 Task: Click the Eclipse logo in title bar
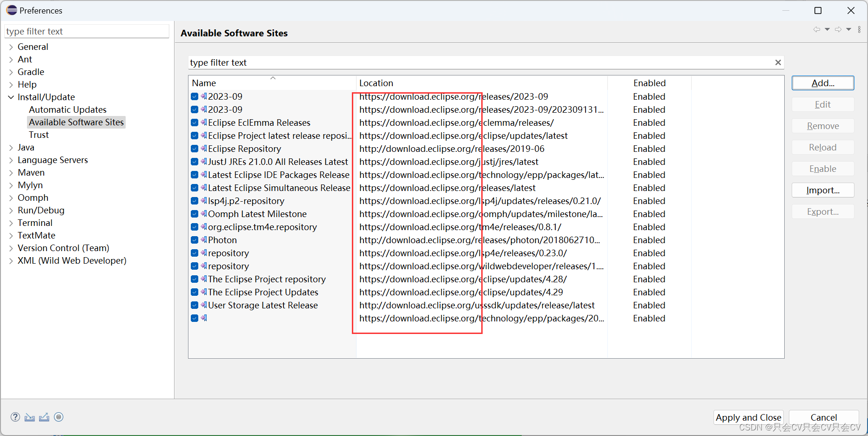(12, 10)
